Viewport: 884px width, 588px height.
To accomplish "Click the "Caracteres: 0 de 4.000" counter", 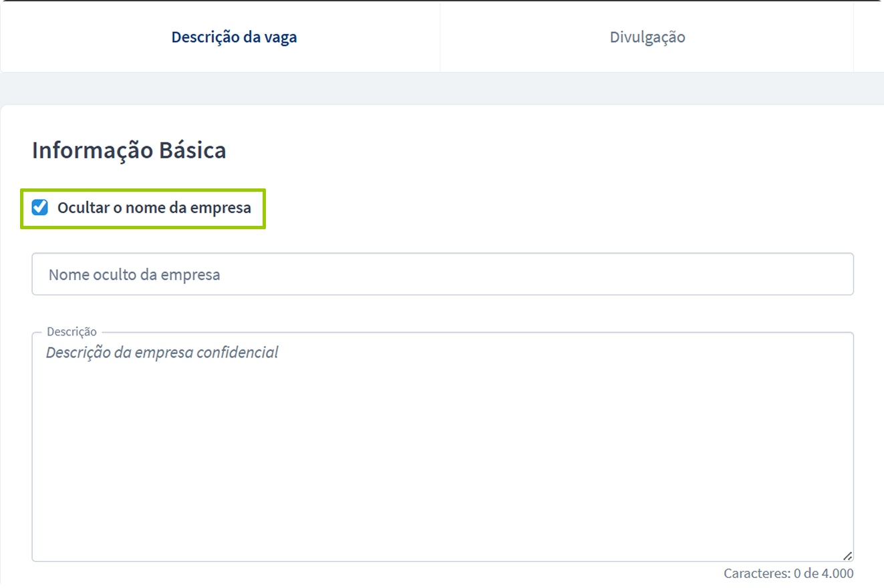I will pos(788,573).
